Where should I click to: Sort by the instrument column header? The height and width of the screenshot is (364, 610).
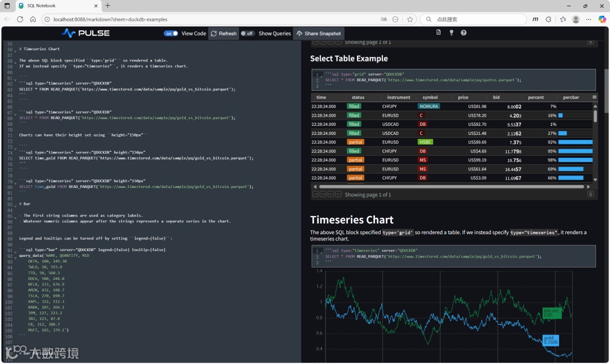[398, 97]
